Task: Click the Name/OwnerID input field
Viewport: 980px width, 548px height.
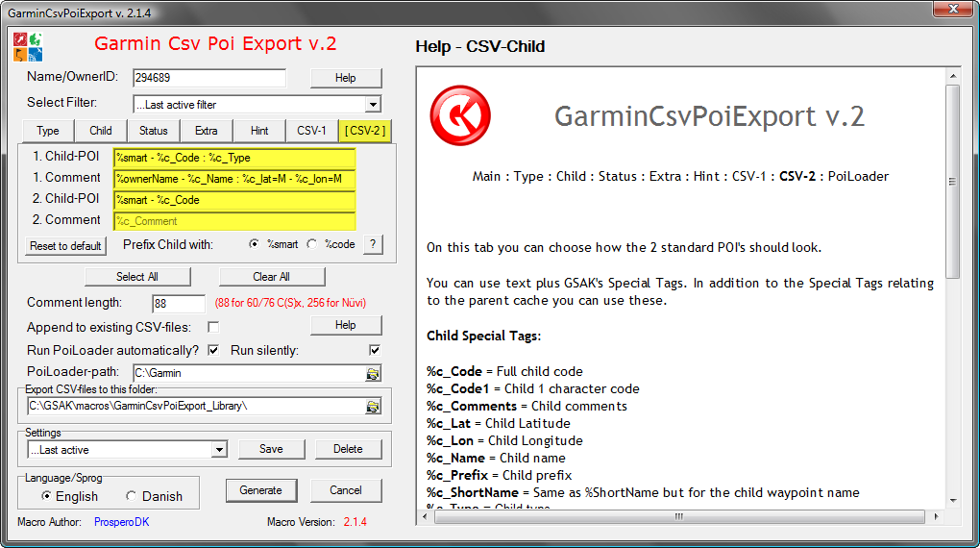Action: [x=209, y=78]
